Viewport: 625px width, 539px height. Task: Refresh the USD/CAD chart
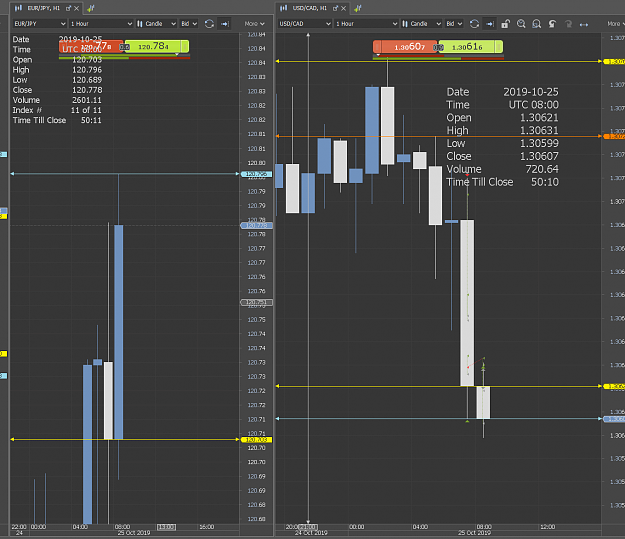pos(474,24)
